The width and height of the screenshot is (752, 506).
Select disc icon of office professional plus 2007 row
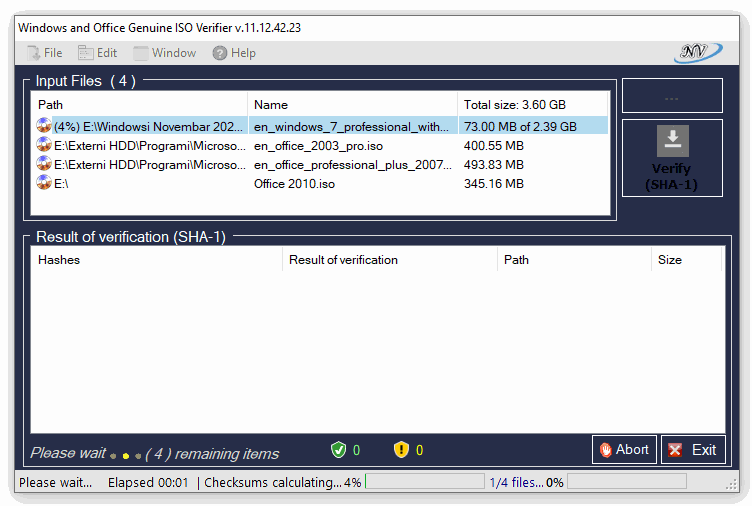[44, 164]
